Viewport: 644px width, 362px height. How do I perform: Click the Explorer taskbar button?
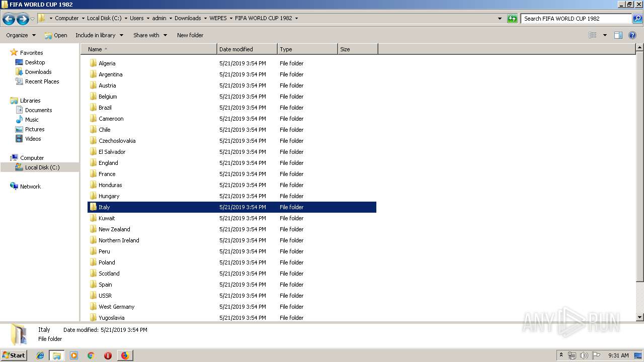pos(57,355)
